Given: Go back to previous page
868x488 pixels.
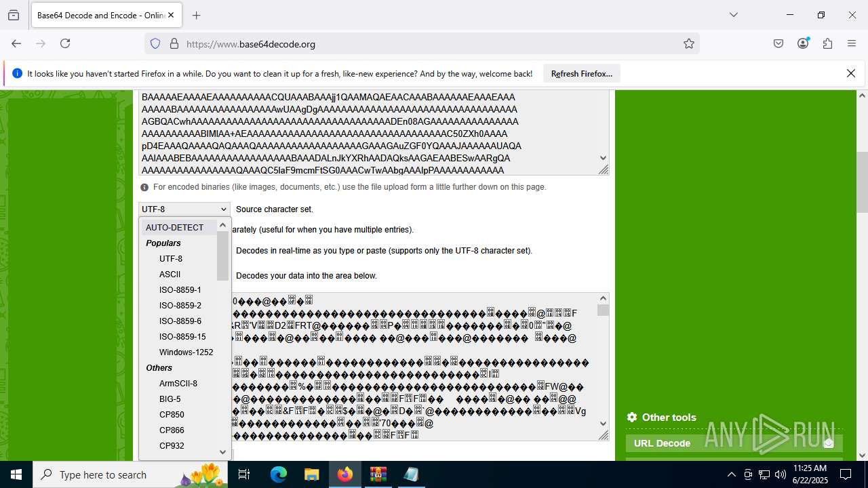Looking at the screenshot, I should click(16, 43).
